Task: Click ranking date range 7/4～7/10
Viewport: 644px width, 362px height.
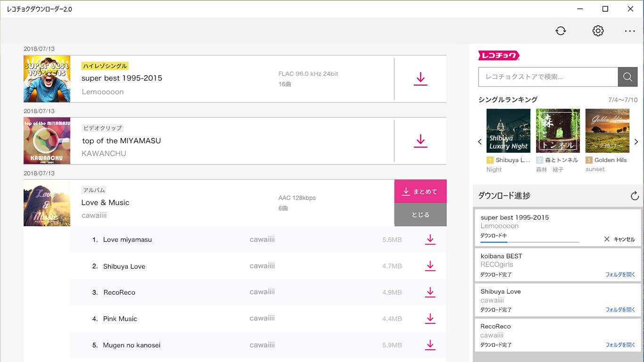Action: pyautogui.click(x=623, y=100)
